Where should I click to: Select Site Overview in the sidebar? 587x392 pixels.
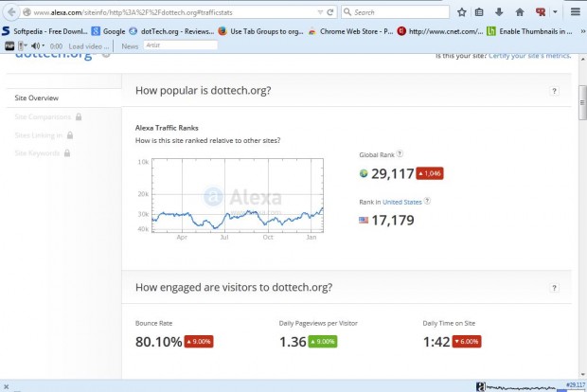[x=36, y=98]
